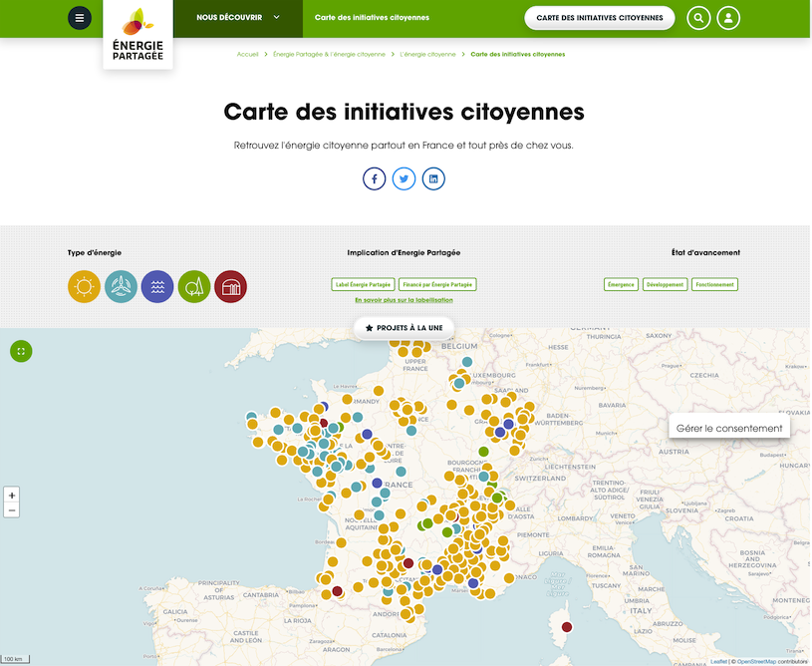Enable the Fonctionnement status filter
Image resolution: width=812 pixels, height=666 pixels.
tap(714, 284)
